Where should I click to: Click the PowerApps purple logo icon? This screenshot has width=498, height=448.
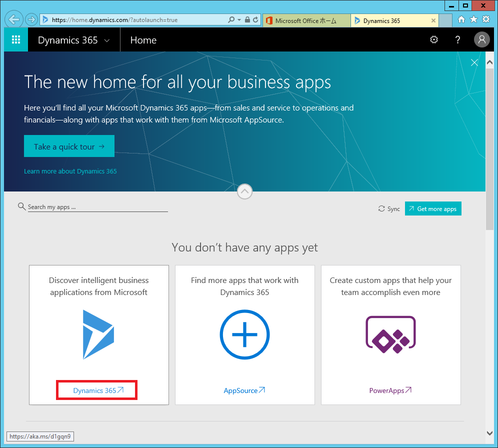(390, 334)
